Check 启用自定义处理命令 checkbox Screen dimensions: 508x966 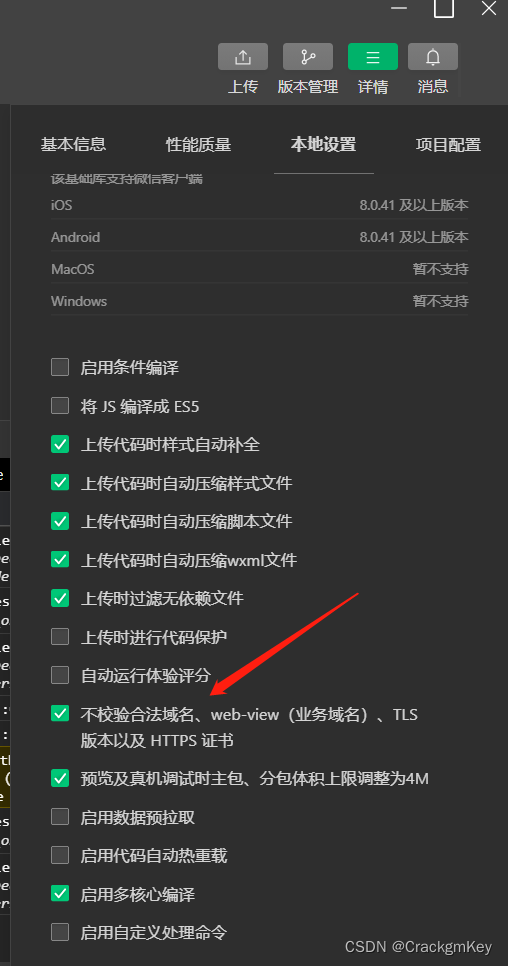click(x=60, y=932)
